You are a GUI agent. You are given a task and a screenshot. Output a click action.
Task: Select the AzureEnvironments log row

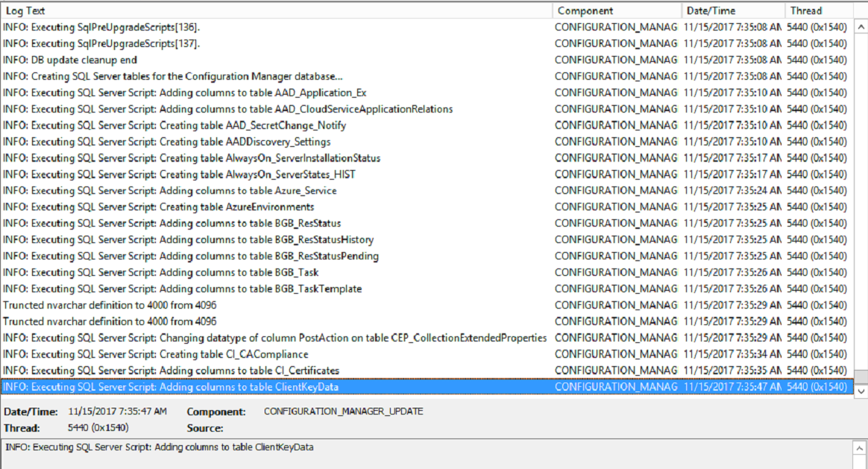427,207
